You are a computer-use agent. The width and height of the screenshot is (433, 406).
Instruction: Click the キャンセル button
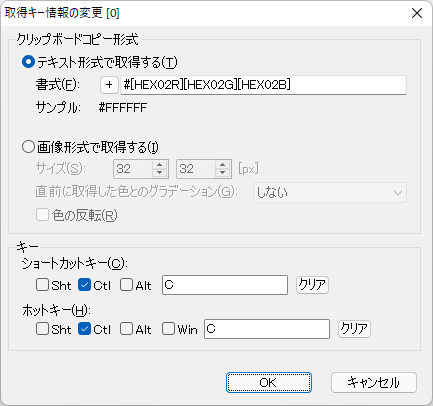[x=374, y=382]
